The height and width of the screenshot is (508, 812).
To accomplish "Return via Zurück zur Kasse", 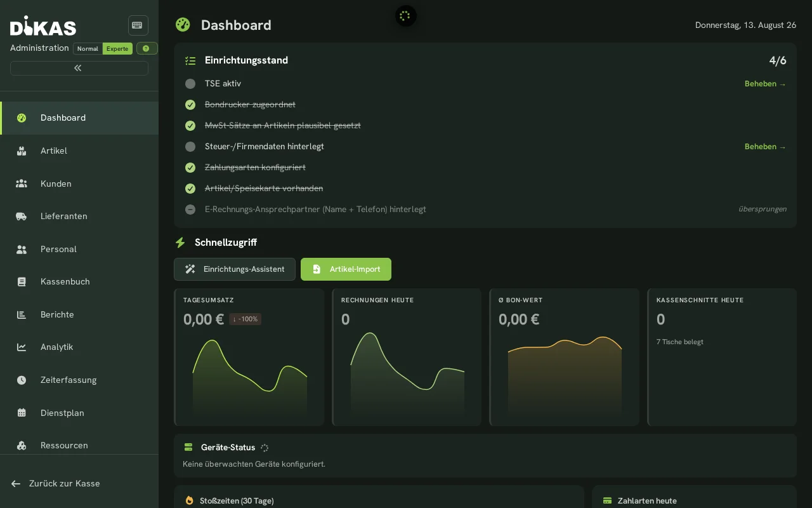I will [x=56, y=484].
